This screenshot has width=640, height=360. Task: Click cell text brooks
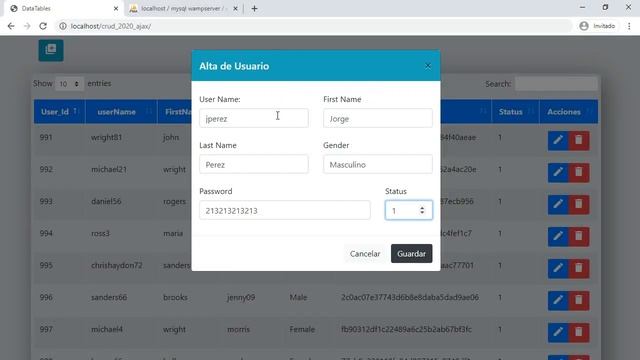(175, 297)
